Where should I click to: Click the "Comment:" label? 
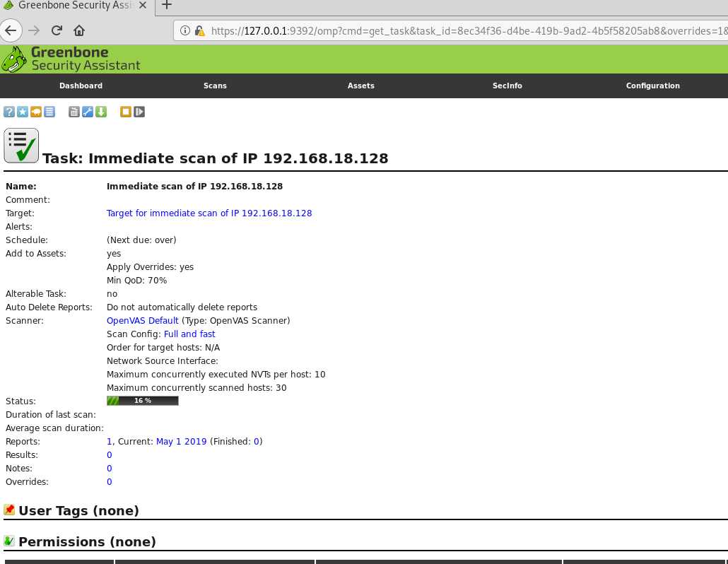[28, 199]
